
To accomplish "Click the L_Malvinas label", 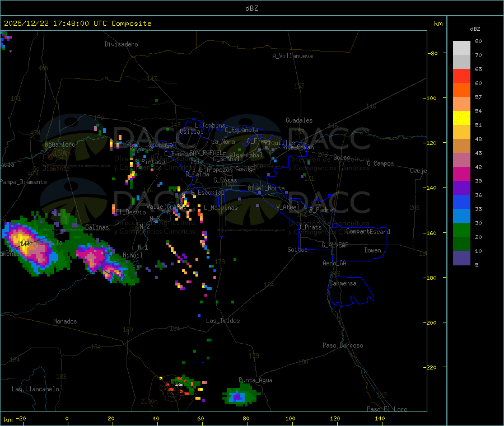I will [x=221, y=208].
